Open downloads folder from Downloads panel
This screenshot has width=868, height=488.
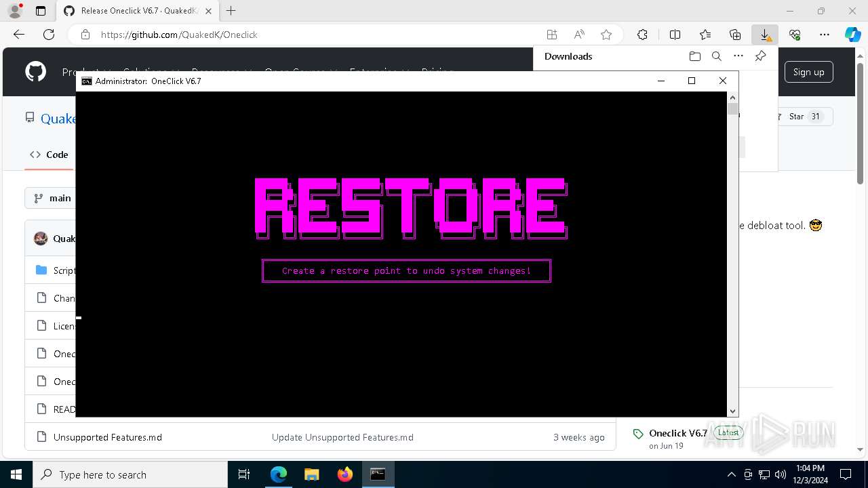(694, 56)
